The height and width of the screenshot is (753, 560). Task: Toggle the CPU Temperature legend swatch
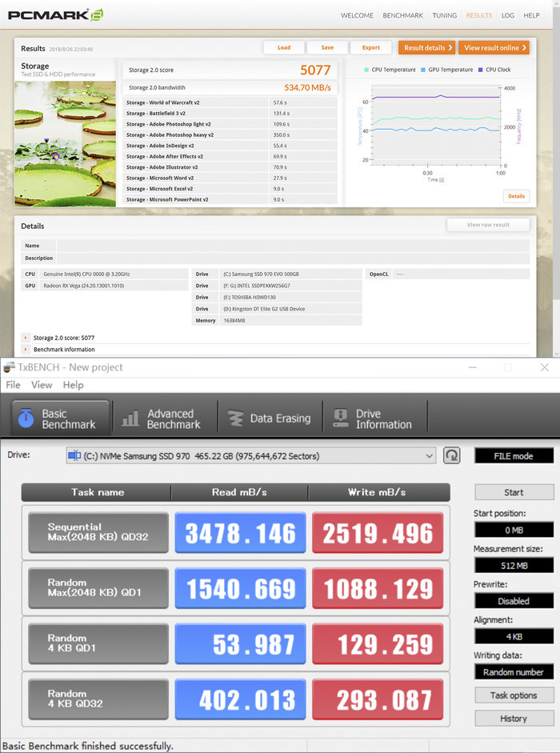[x=366, y=70]
